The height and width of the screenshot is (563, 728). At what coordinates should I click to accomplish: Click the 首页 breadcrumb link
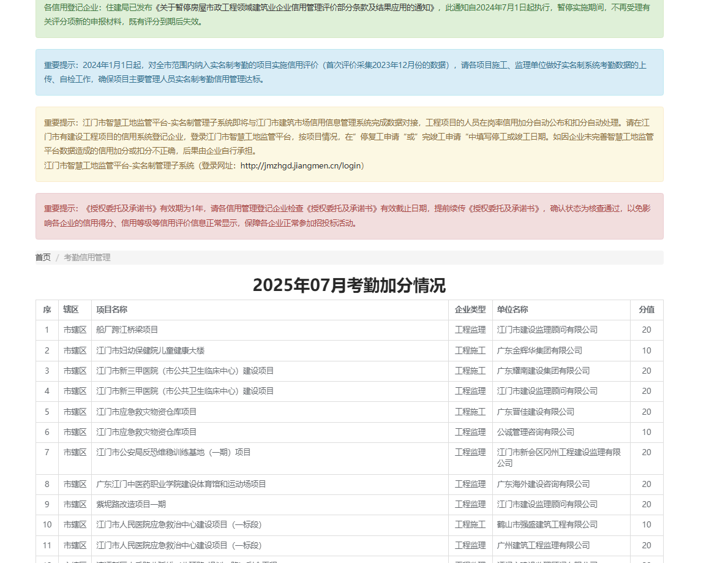pos(43,257)
